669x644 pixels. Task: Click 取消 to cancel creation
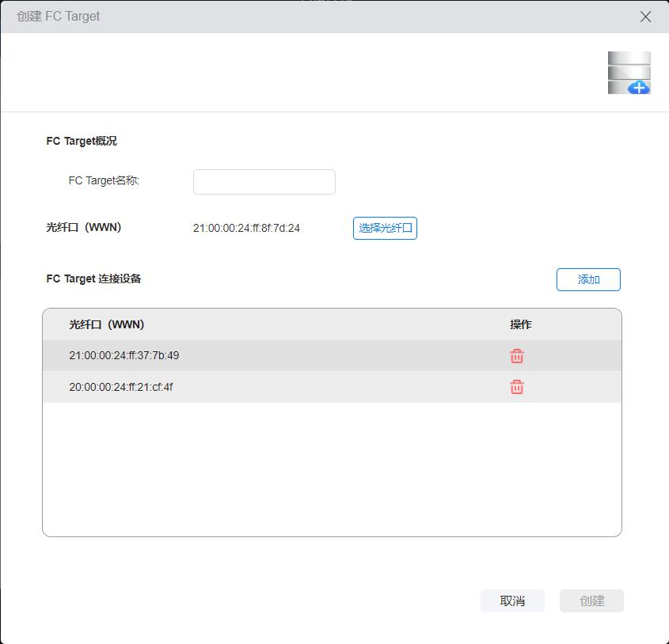[512, 601]
